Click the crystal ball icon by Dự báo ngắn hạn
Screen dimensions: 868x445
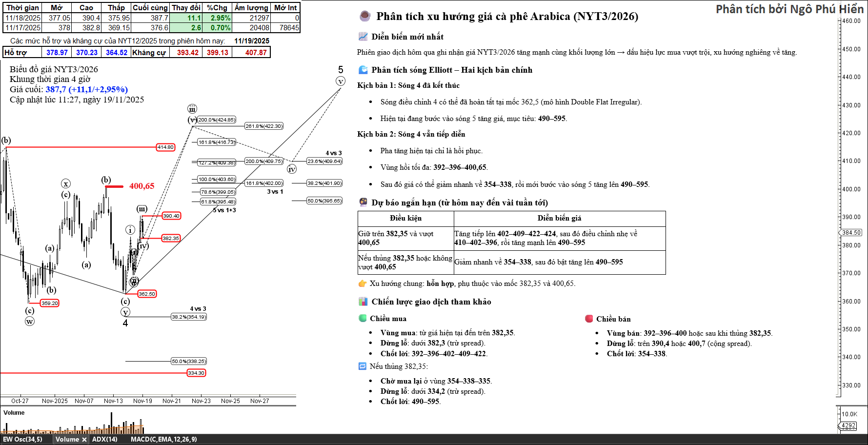coord(363,202)
